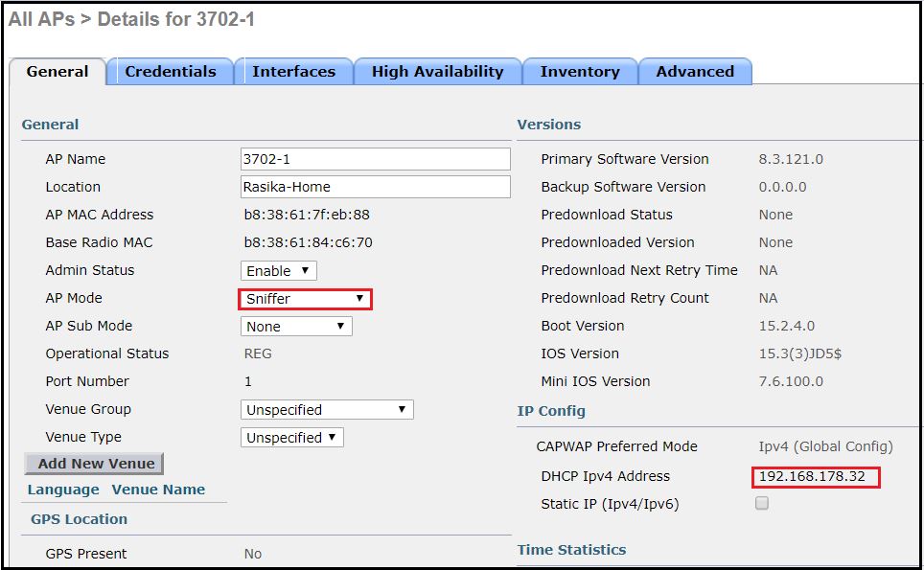Image resolution: width=924 pixels, height=570 pixels.
Task: Open the AP Sub Mode dropdown
Action: coord(296,327)
